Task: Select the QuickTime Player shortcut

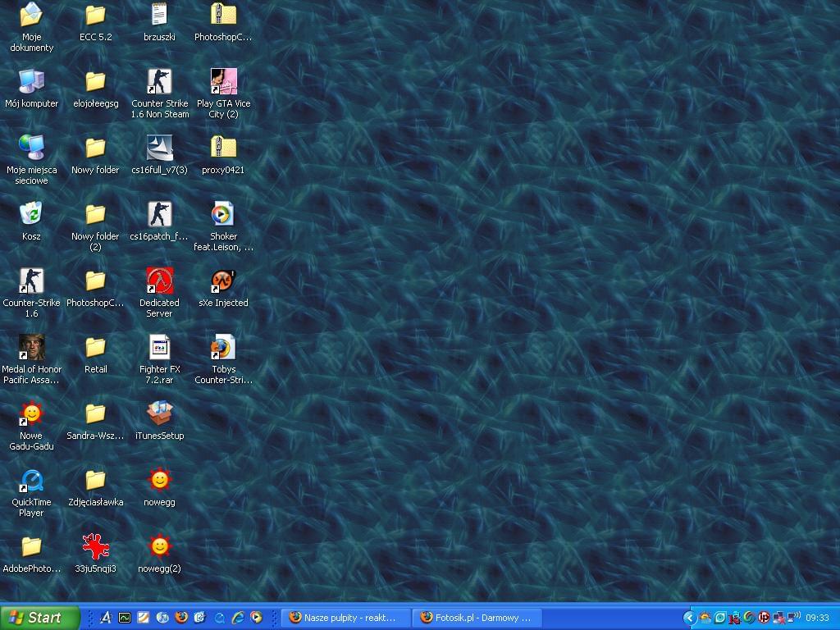Action: click(x=32, y=492)
